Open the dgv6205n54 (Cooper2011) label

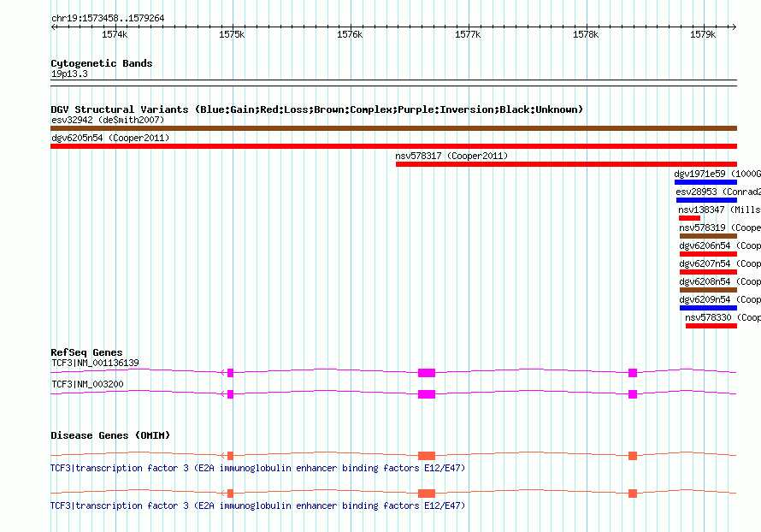(x=110, y=138)
